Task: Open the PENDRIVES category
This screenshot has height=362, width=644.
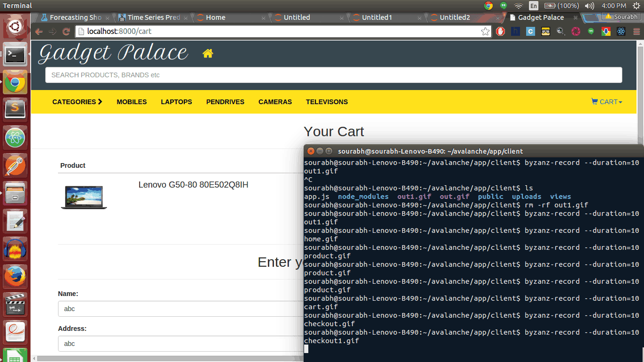Action: [225, 102]
